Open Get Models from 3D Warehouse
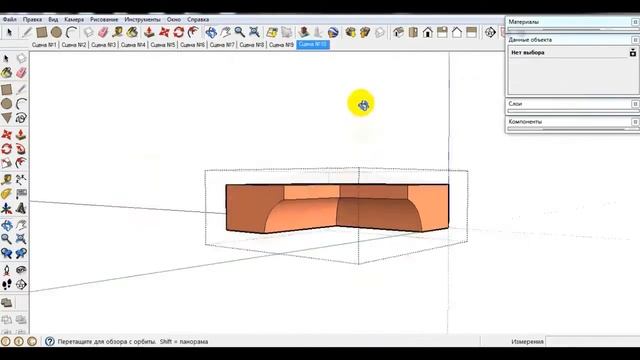The image size is (640, 360). tap(350, 32)
